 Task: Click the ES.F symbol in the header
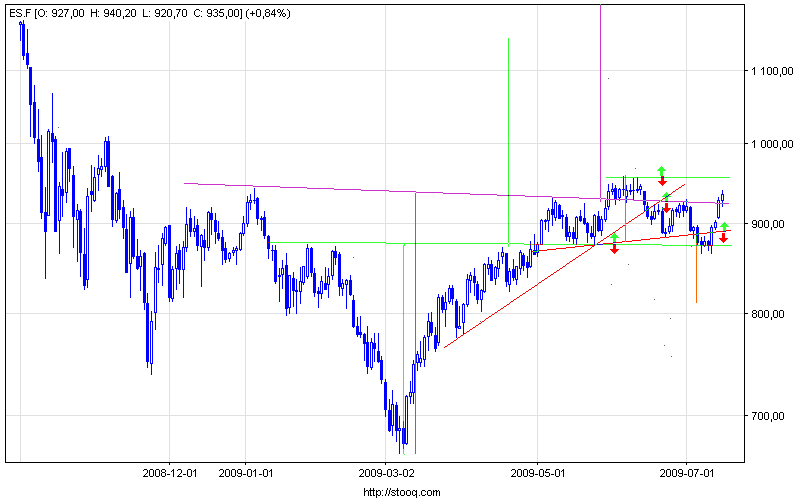(x=20, y=14)
